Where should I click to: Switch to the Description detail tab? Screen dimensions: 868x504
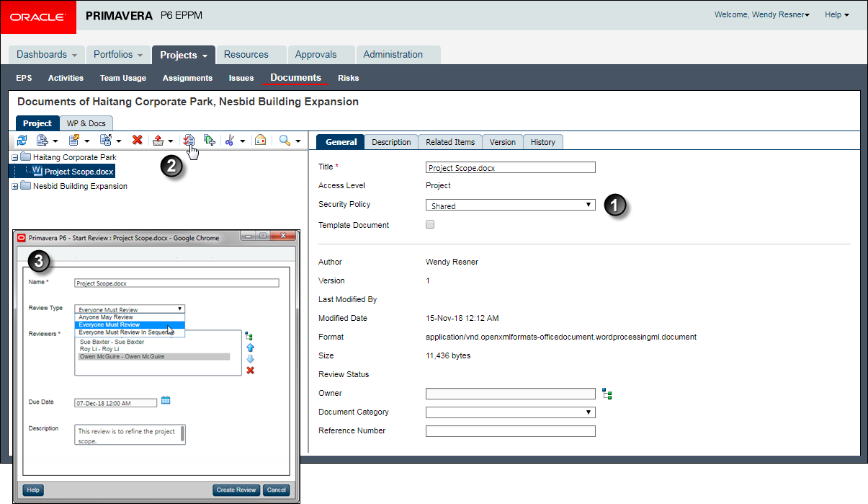[391, 142]
